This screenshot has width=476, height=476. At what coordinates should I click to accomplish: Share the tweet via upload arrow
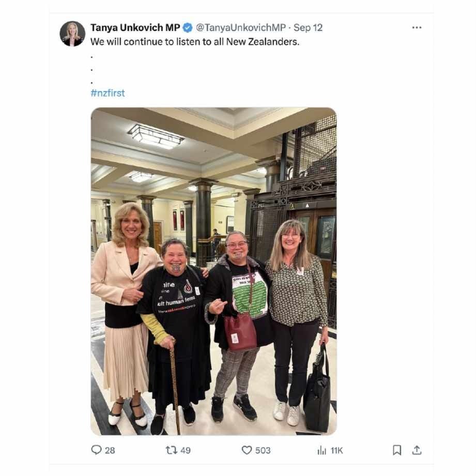[417, 450]
